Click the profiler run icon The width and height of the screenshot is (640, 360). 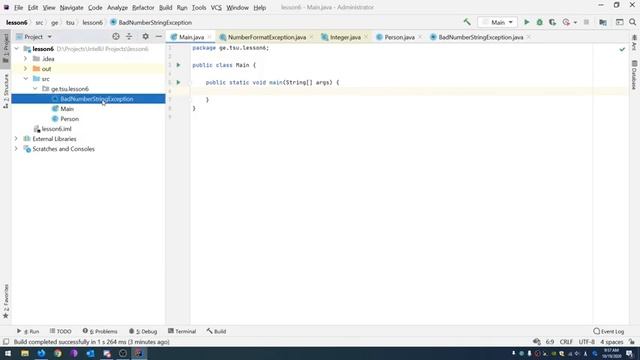(566, 22)
